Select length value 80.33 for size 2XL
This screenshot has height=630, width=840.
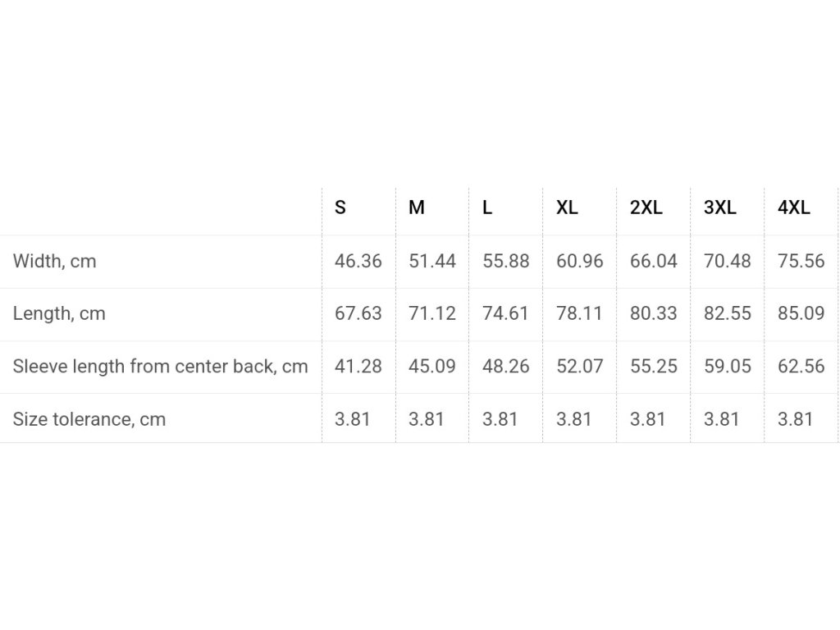click(x=654, y=313)
